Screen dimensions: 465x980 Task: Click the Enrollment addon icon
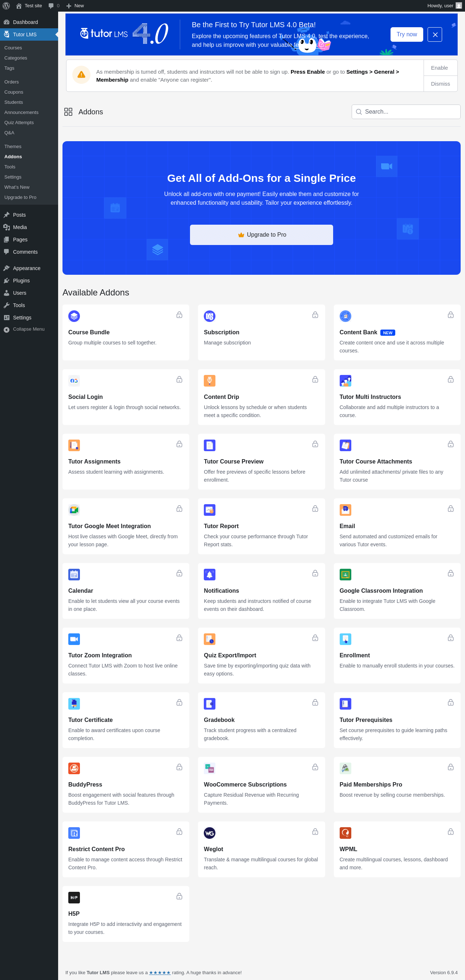point(345,639)
